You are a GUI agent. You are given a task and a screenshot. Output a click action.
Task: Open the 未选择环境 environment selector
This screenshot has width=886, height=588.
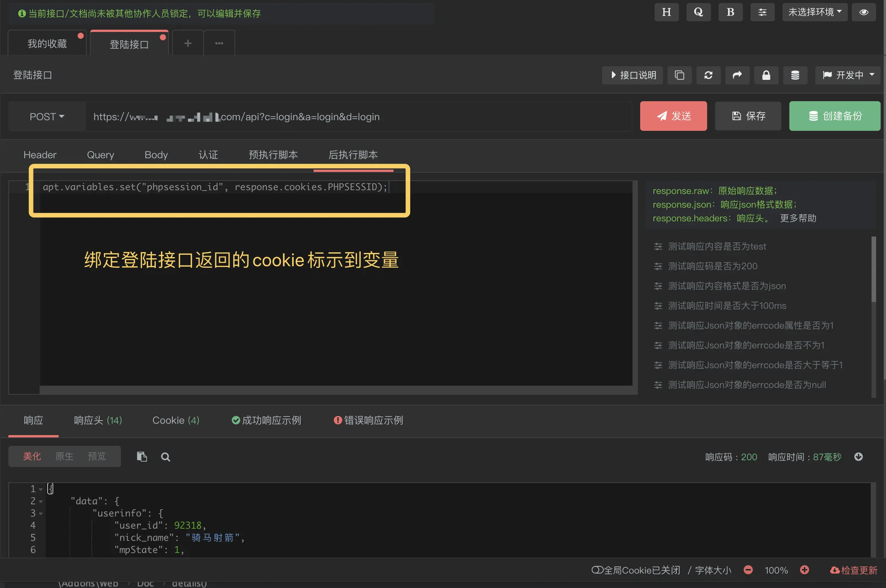(814, 12)
